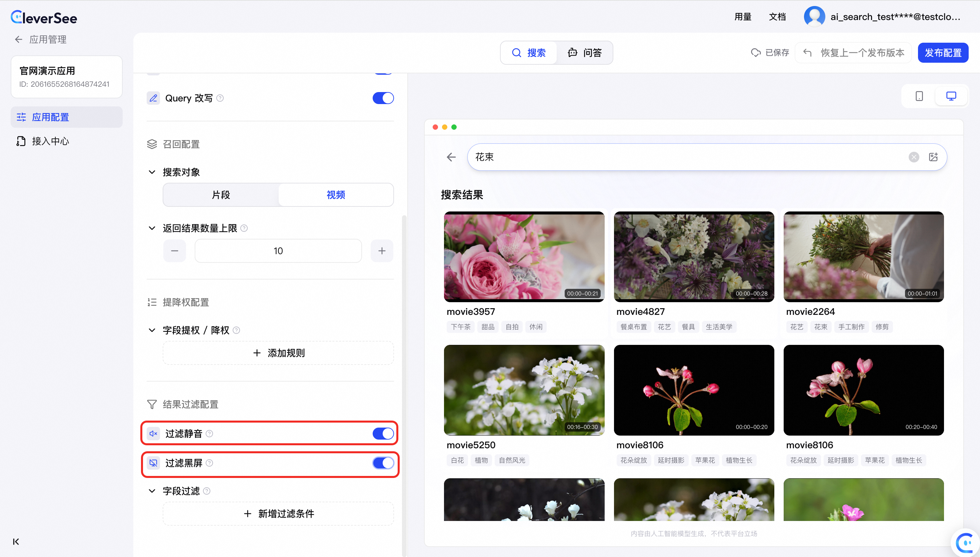The width and height of the screenshot is (980, 557).
Task: Switch to the 搜索 tab
Action: click(529, 53)
